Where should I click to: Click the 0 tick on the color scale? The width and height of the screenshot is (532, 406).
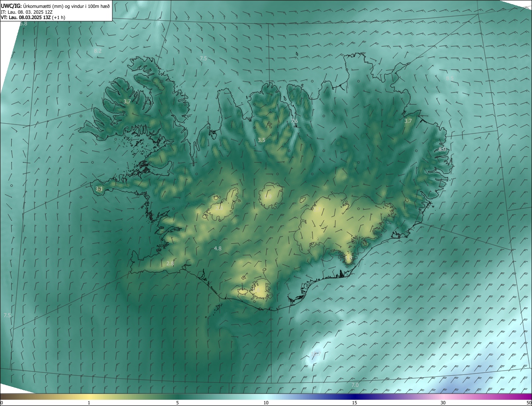pyautogui.click(x=2, y=403)
